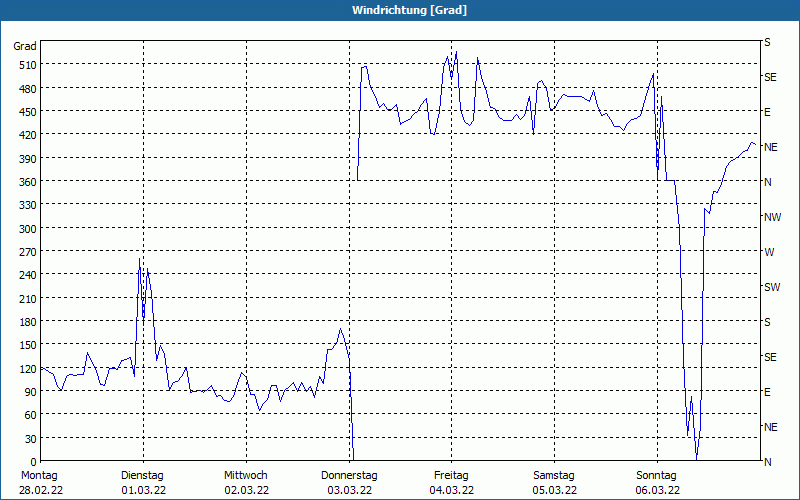Select the '510' y-axis value
Image resolution: width=800 pixels, height=500 pixels.
pyautogui.click(x=28, y=65)
